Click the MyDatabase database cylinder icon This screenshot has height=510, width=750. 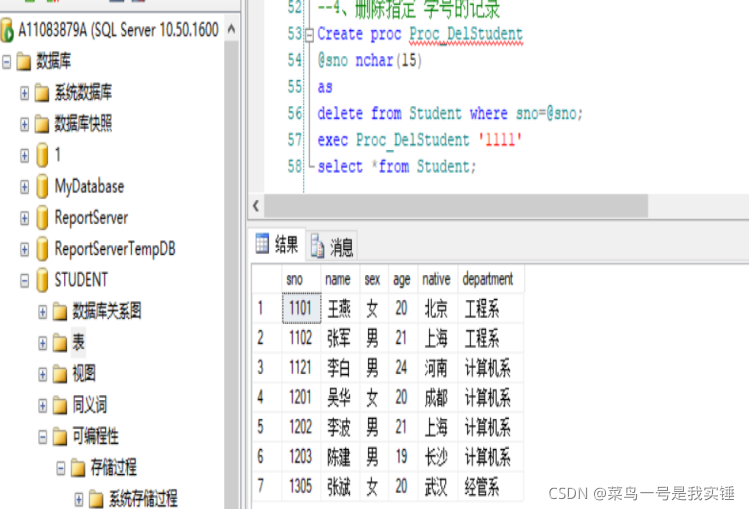tap(42, 186)
